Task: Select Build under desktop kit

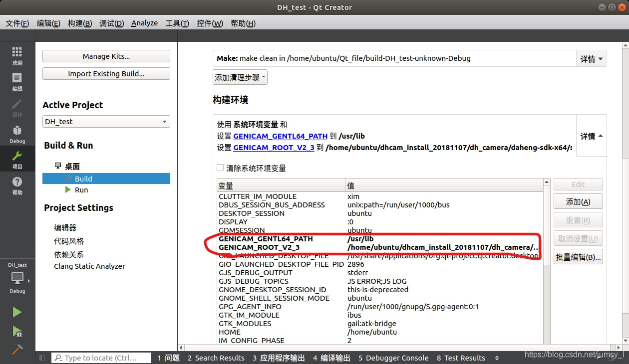Action: (x=106, y=179)
